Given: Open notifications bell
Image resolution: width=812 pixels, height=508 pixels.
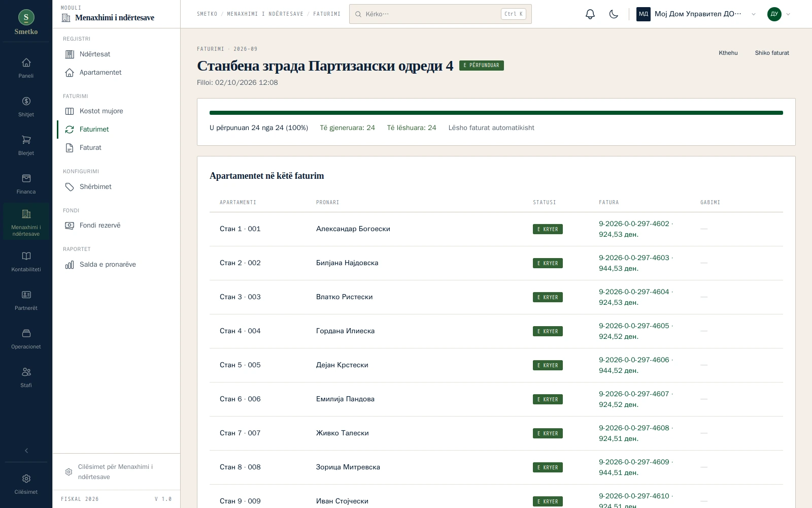Looking at the screenshot, I should 590,14.
